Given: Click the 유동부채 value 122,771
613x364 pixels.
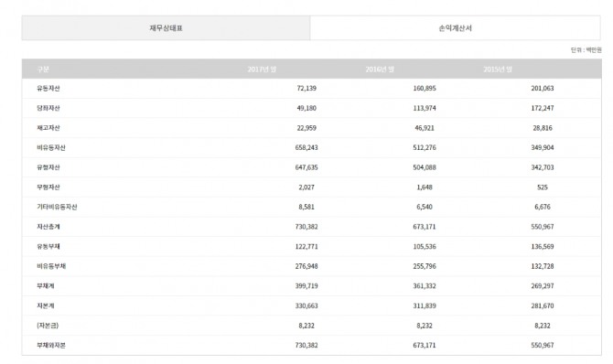Looking at the screenshot, I should click(x=306, y=247).
